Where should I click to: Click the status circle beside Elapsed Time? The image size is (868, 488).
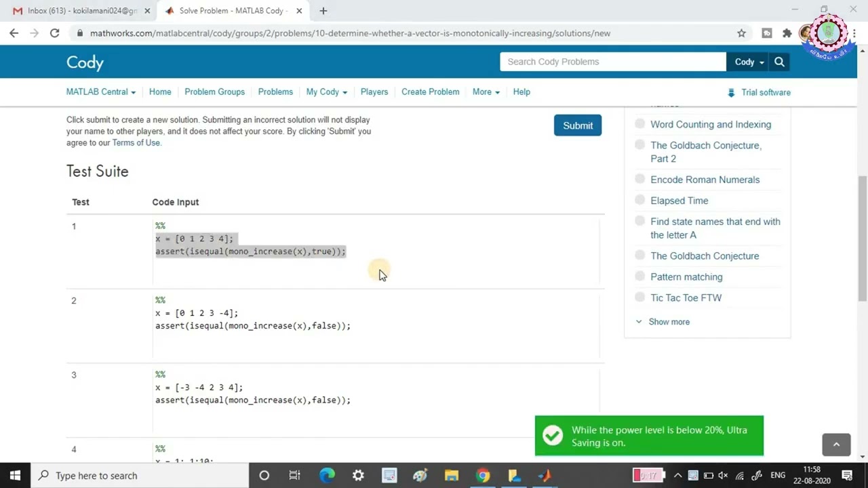click(639, 200)
